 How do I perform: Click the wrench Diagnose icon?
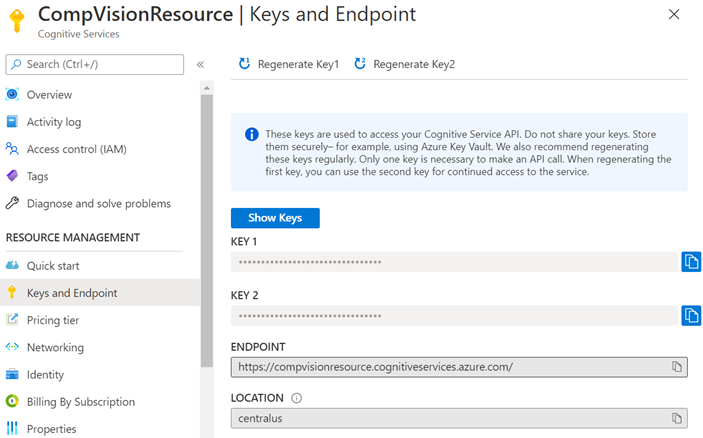tap(12, 203)
